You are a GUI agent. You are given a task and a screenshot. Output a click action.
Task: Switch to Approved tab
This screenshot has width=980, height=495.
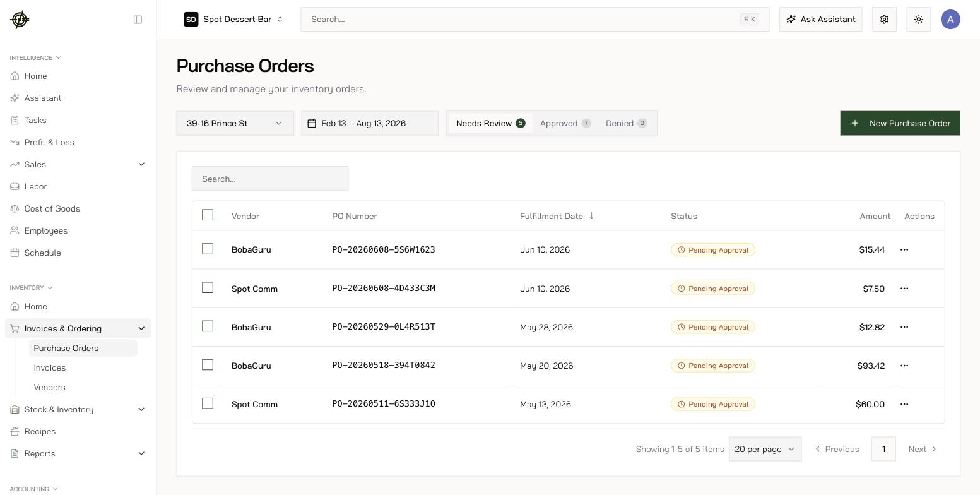tap(565, 123)
